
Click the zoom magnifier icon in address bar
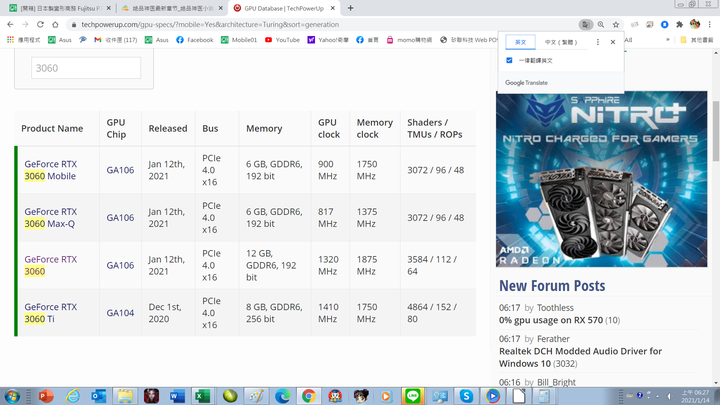601,24
